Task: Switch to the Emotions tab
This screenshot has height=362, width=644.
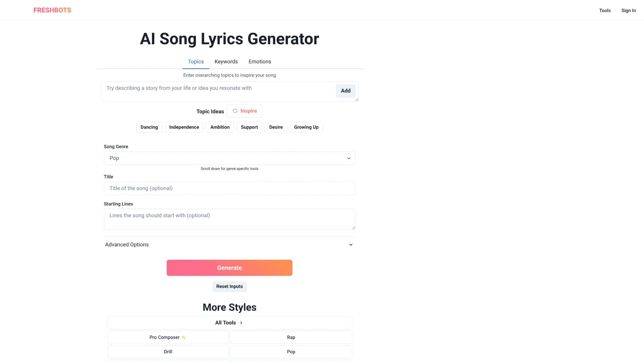Action: click(x=260, y=62)
